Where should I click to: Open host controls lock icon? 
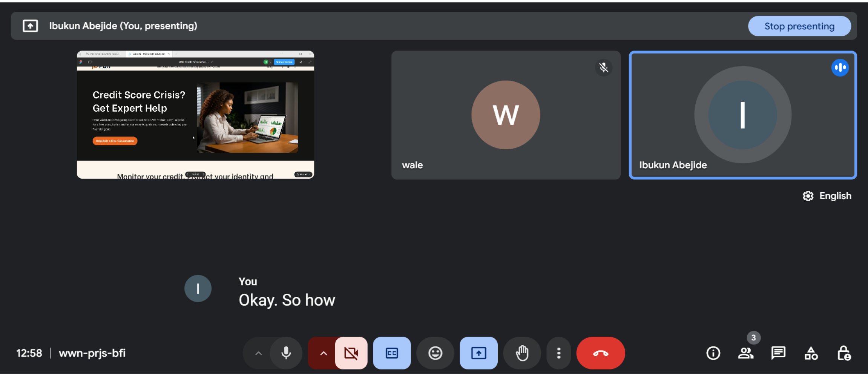[x=843, y=353]
